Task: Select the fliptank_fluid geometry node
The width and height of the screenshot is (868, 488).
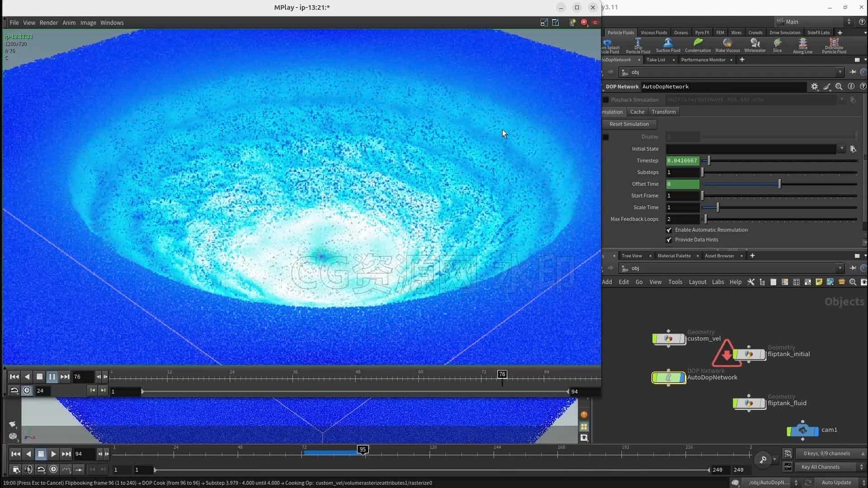Action: tap(749, 403)
